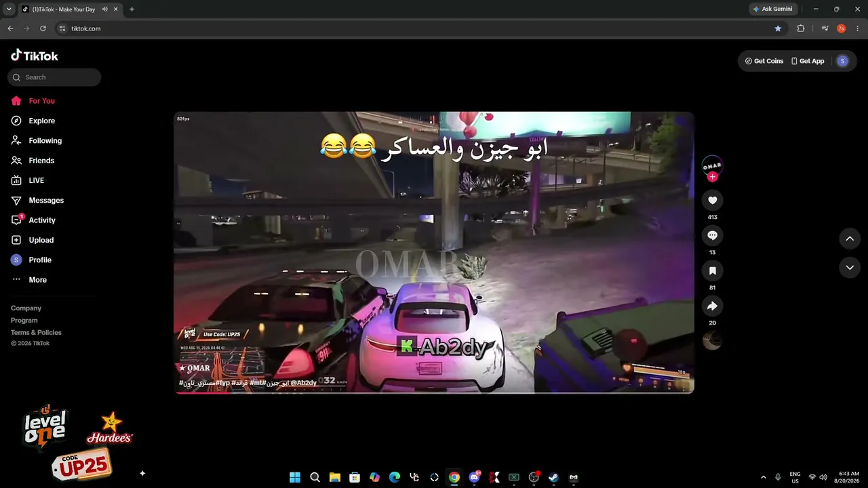Open File Explorer from the taskbar
Viewport: 868px width, 488px height.
tap(335, 477)
